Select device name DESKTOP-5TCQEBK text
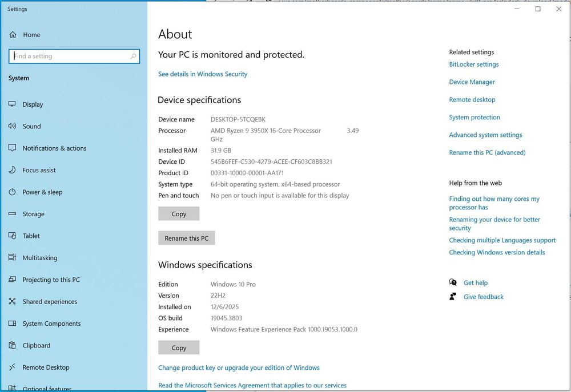Image resolution: width=571 pixels, height=392 pixels. tap(238, 119)
